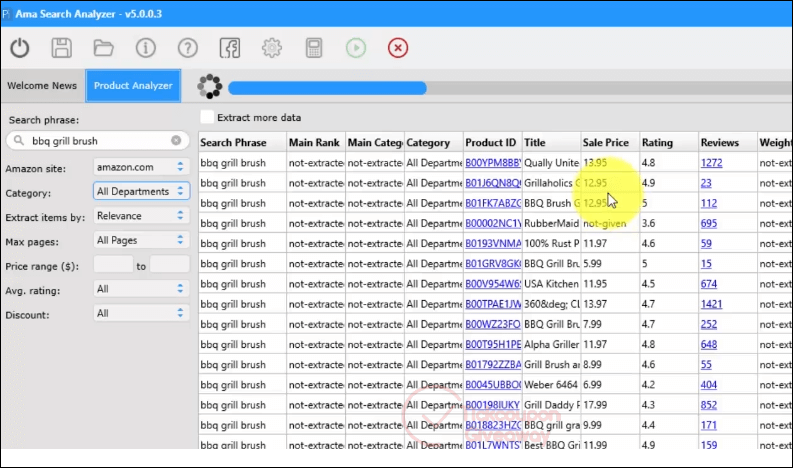Clear the search phrase field
Screen dimensions: 793x468
click(x=176, y=140)
